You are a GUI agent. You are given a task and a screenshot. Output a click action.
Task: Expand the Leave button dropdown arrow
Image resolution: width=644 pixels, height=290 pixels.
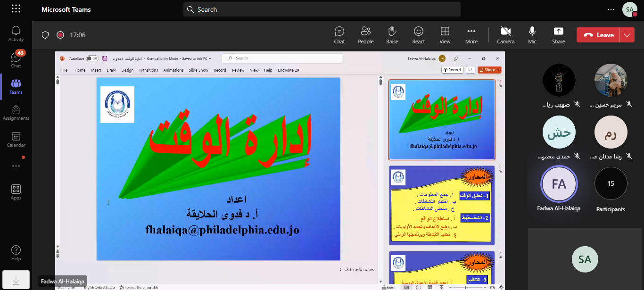pyautogui.click(x=627, y=35)
